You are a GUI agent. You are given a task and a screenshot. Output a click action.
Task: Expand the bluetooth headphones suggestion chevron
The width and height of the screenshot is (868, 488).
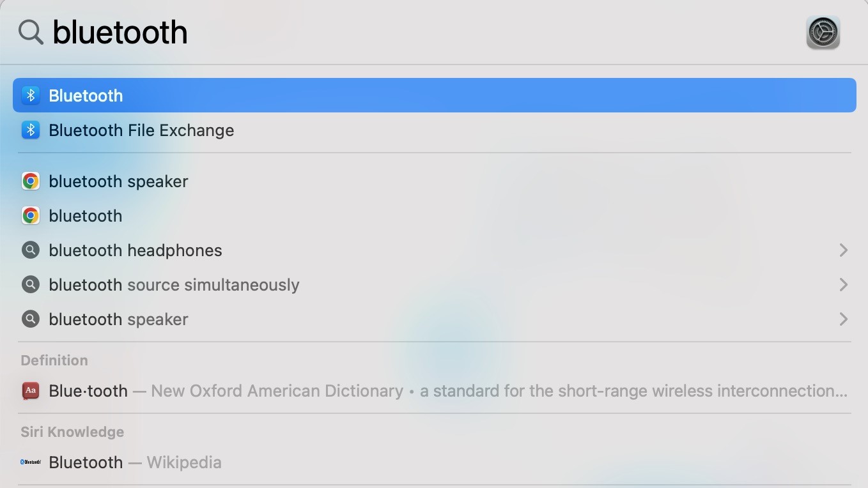(x=843, y=250)
